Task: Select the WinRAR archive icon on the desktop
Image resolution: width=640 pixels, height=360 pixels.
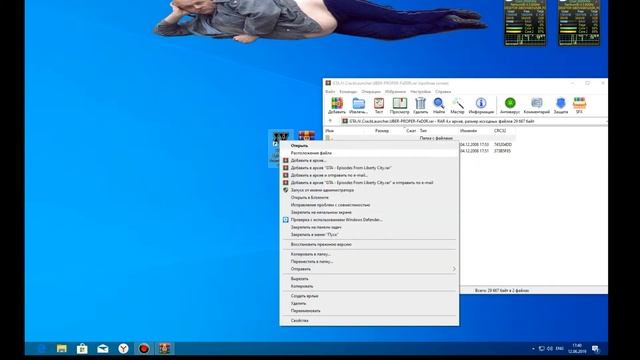Action: [307, 136]
